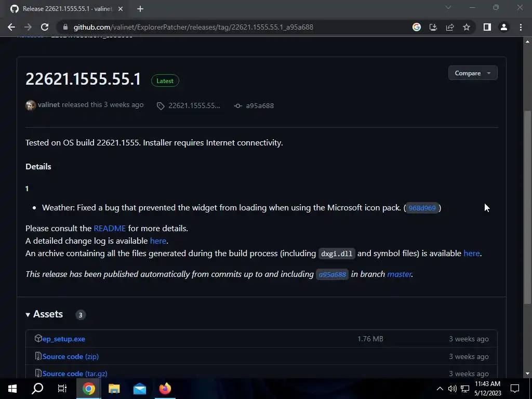
Task: Click the network tray icon
Action: coord(465,389)
